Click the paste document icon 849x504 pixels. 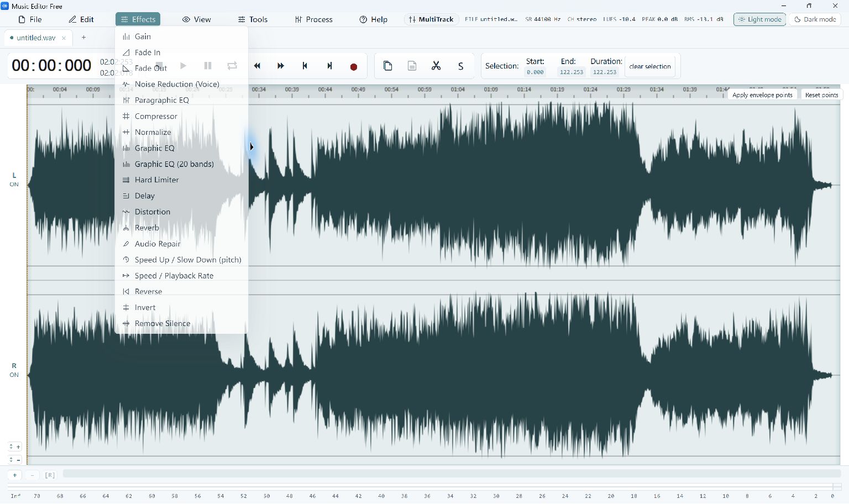pyautogui.click(x=412, y=66)
